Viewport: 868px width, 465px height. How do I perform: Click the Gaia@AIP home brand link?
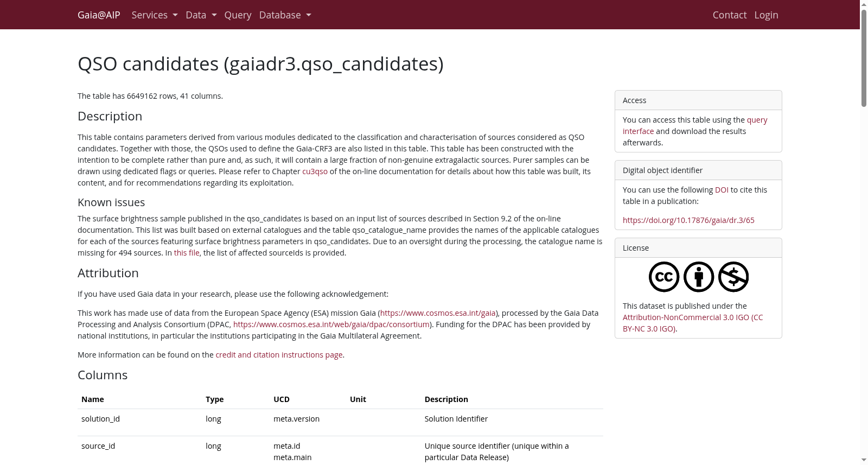99,15
